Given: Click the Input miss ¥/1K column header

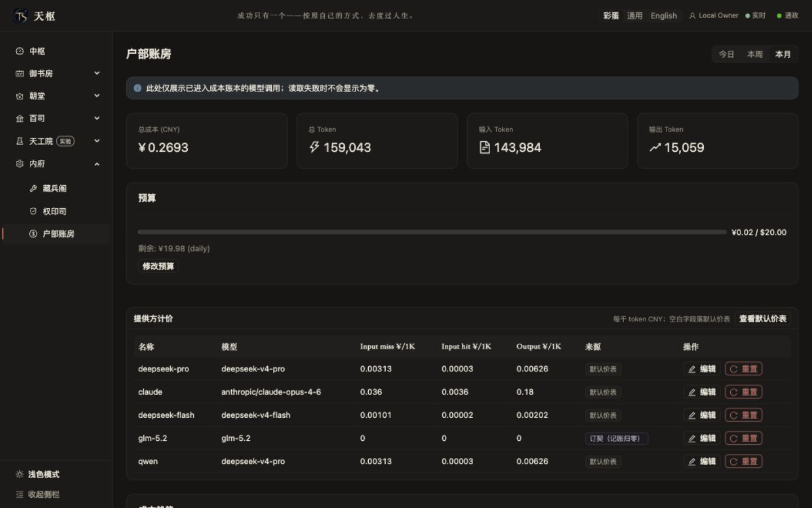Looking at the screenshot, I should coord(387,347).
